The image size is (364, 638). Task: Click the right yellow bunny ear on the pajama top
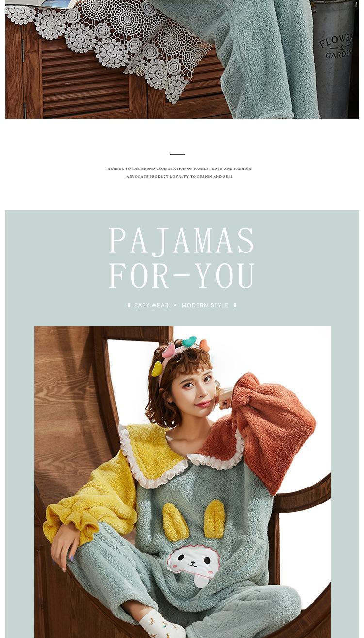pos(214,519)
